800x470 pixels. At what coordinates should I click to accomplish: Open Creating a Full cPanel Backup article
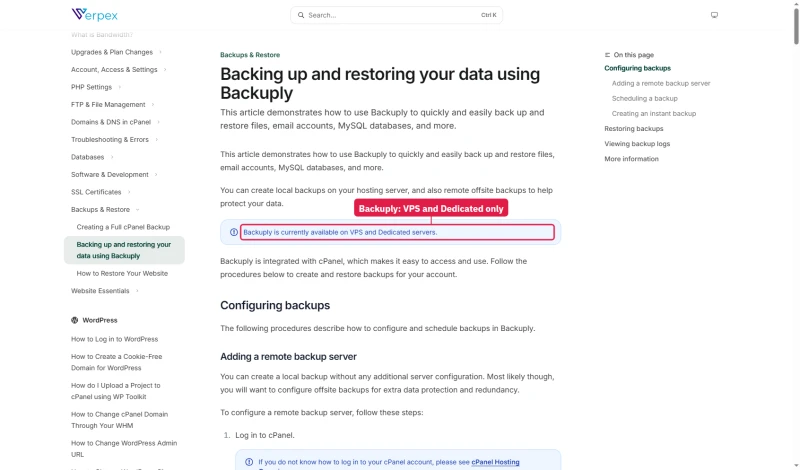coord(123,227)
